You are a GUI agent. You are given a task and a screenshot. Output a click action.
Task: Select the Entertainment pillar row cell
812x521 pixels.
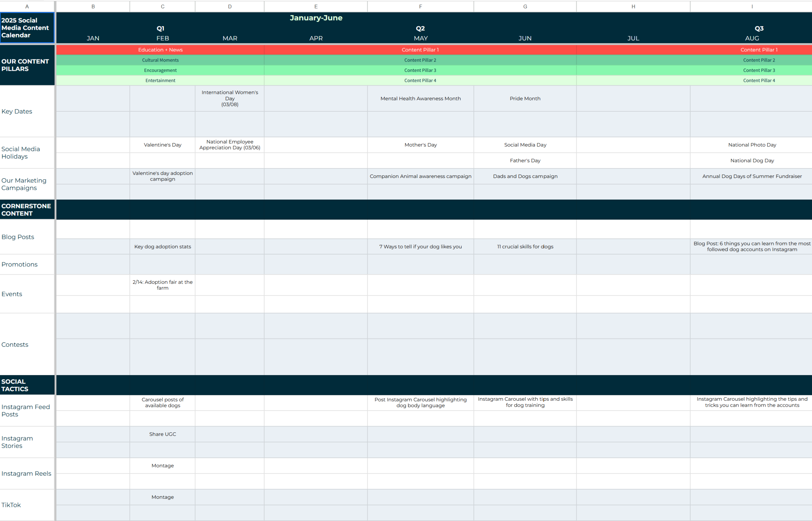coord(160,80)
